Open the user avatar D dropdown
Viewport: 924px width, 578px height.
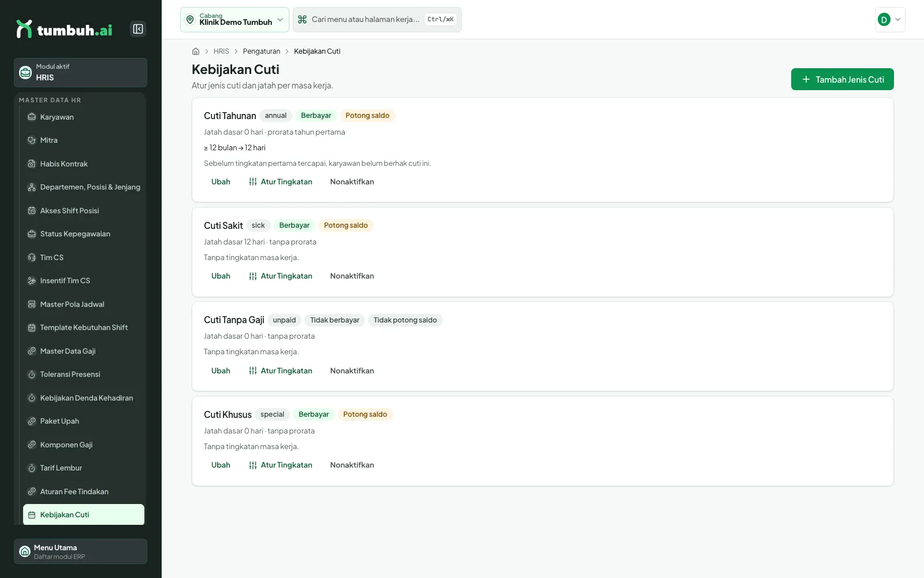(x=890, y=20)
